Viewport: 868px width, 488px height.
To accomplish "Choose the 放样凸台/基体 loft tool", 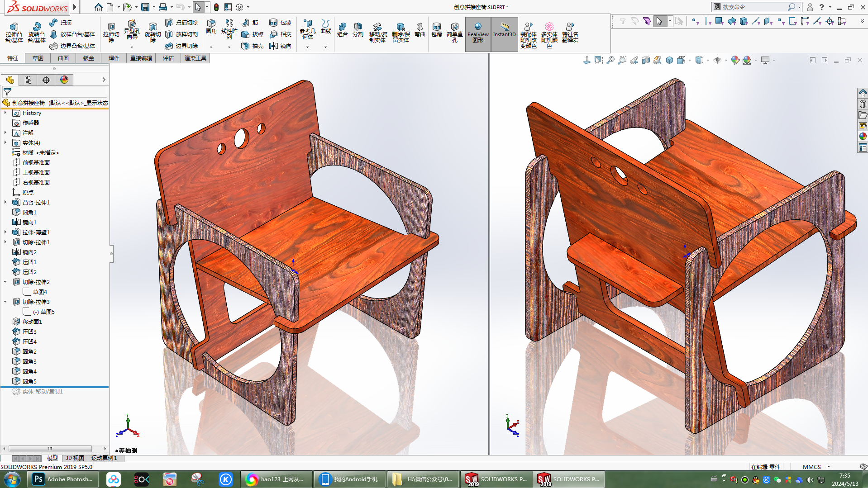I will (72, 34).
